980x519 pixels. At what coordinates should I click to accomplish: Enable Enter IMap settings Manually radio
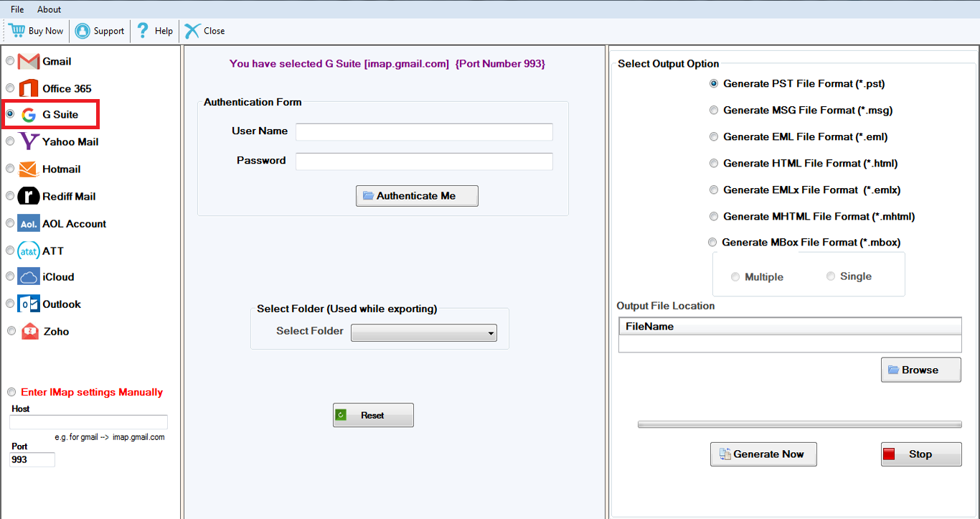[x=11, y=392]
